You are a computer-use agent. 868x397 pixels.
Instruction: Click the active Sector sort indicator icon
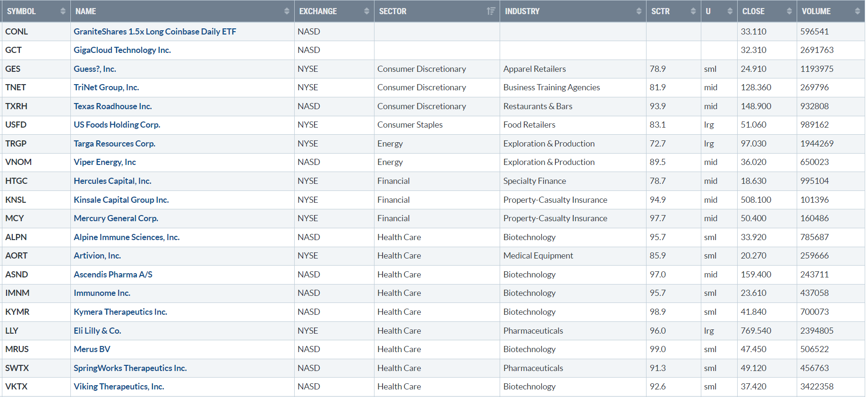[491, 11]
